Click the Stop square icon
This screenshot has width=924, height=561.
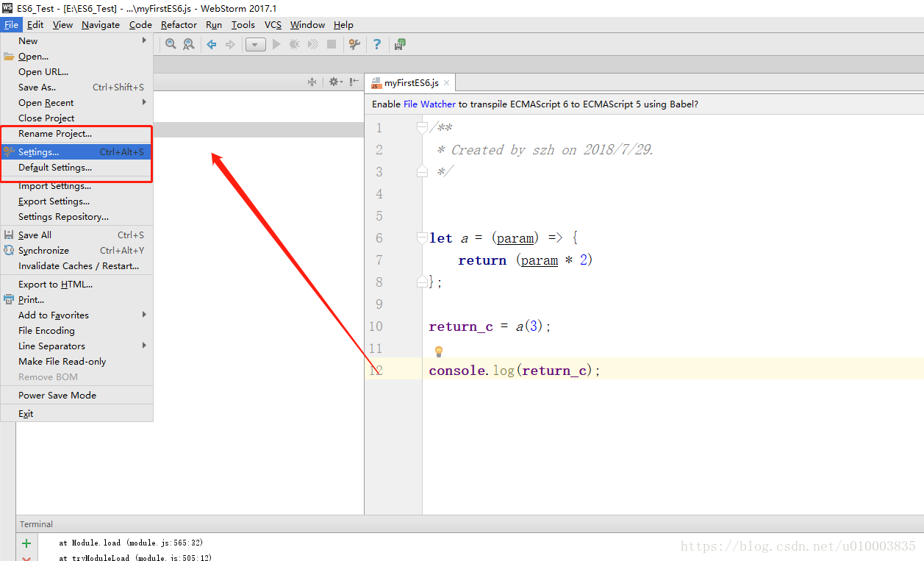332,44
